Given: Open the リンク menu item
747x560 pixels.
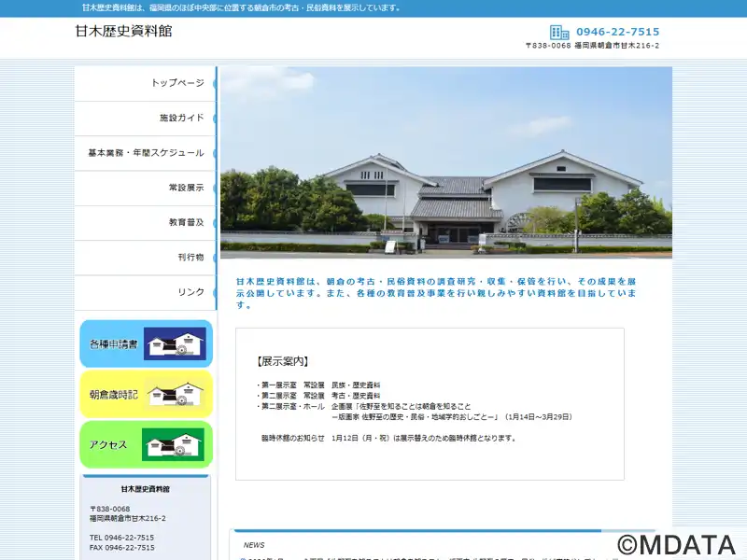Looking at the screenshot, I should 146,292.
